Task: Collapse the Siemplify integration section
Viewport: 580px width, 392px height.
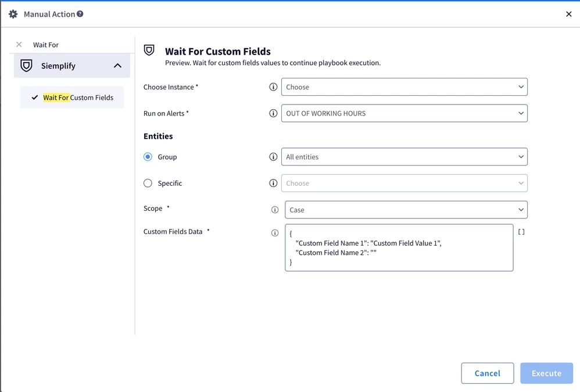Action: pos(117,66)
